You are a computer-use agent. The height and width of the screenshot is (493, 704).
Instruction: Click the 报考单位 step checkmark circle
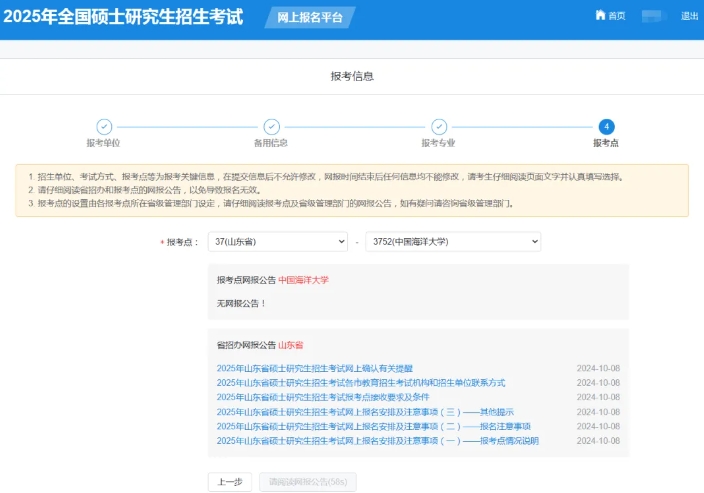click(103, 126)
